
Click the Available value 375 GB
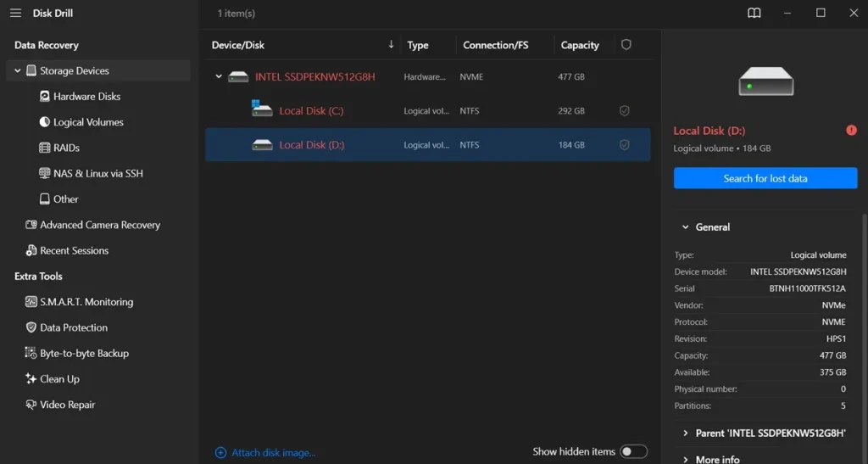[833, 372]
